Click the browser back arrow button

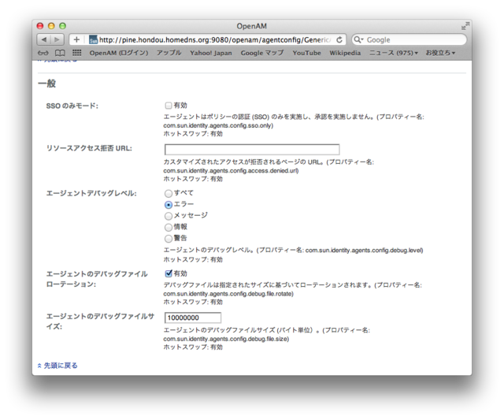[x=44, y=39]
